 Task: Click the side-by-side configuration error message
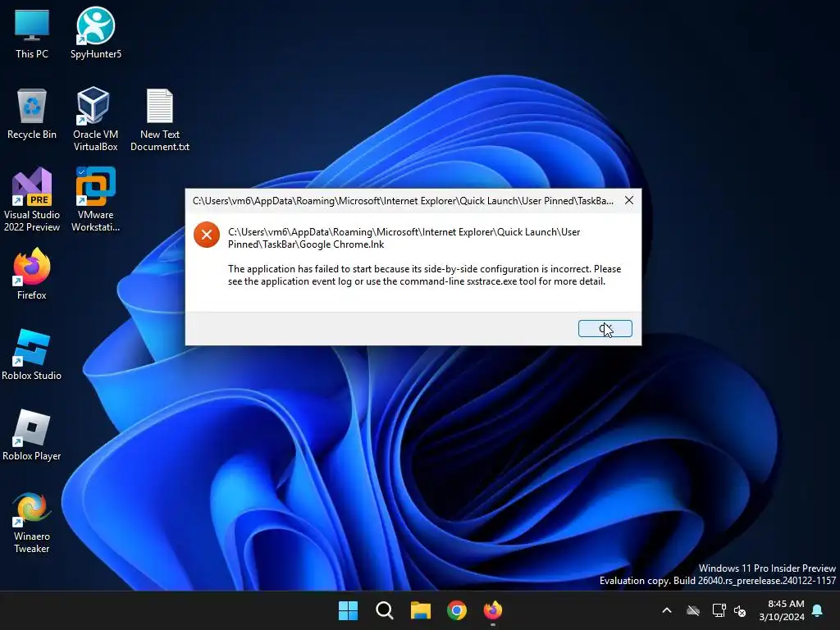[424, 275]
